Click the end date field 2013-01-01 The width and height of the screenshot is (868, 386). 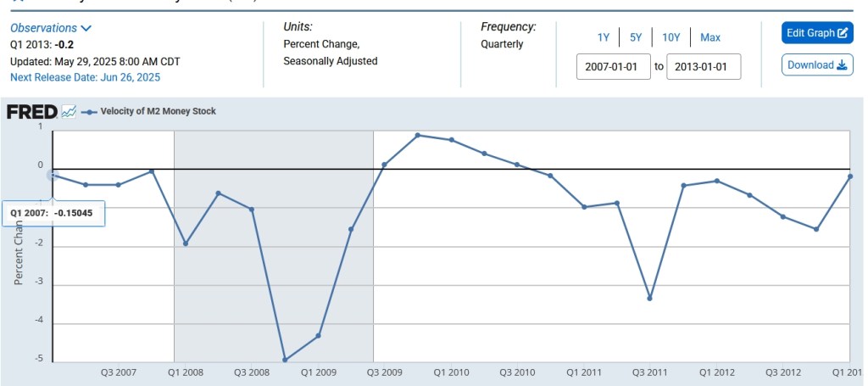coord(704,67)
